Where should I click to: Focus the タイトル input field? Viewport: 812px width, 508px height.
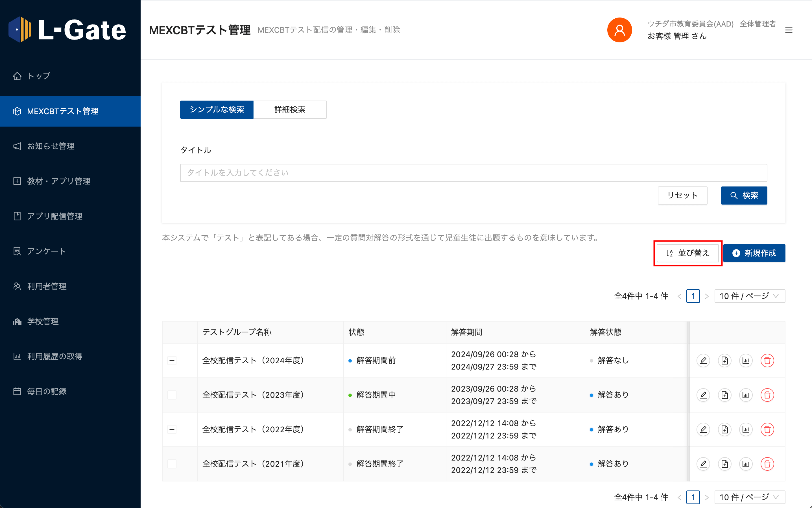click(473, 173)
